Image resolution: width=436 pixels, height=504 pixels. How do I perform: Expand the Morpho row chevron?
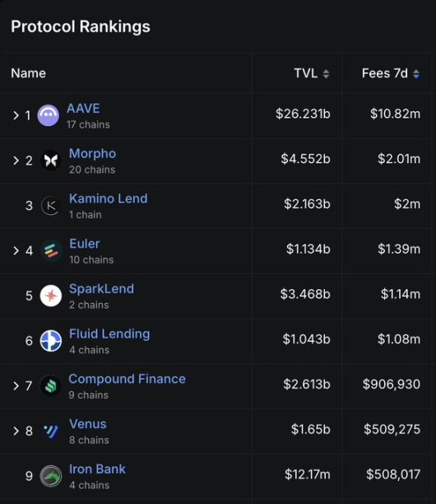[16, 161]
